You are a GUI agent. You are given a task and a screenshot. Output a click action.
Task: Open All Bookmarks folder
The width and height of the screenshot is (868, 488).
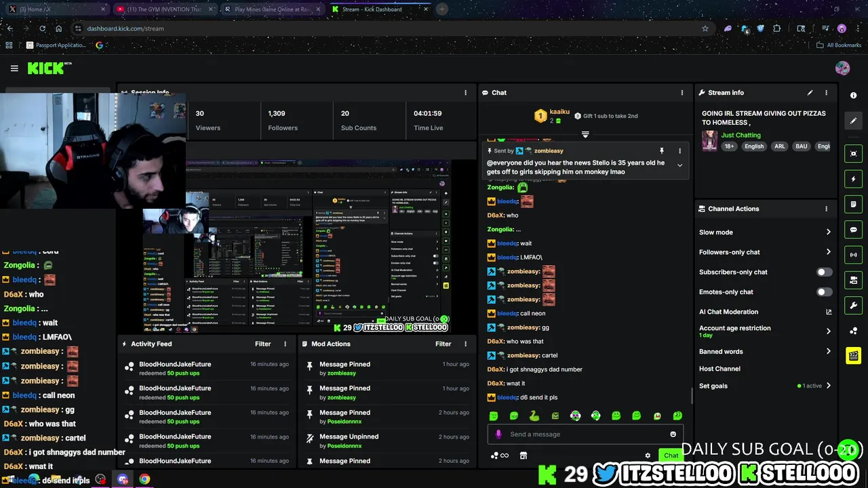pyautogui.click(x=838, y=45)
